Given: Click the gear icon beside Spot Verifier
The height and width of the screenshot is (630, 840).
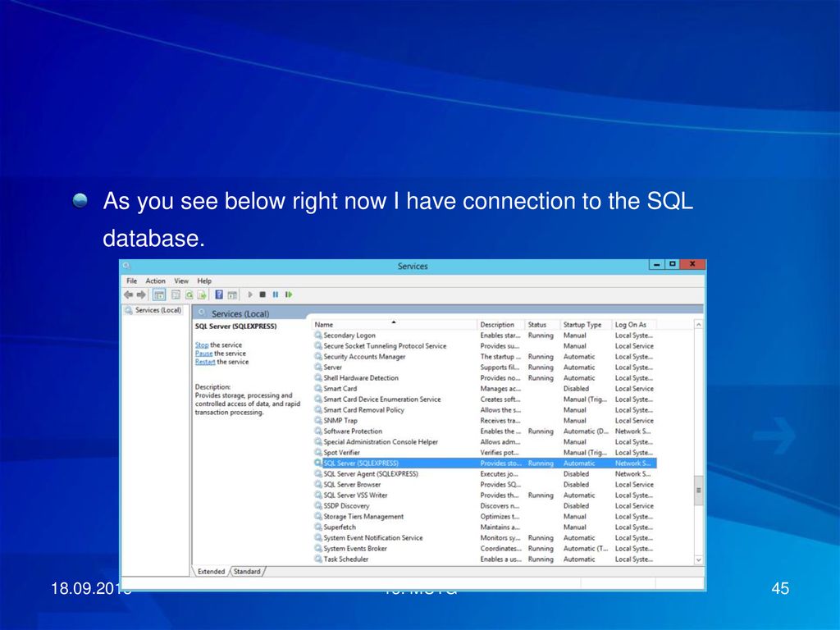Looking at the screenshot, I should [x=318, y=452].
